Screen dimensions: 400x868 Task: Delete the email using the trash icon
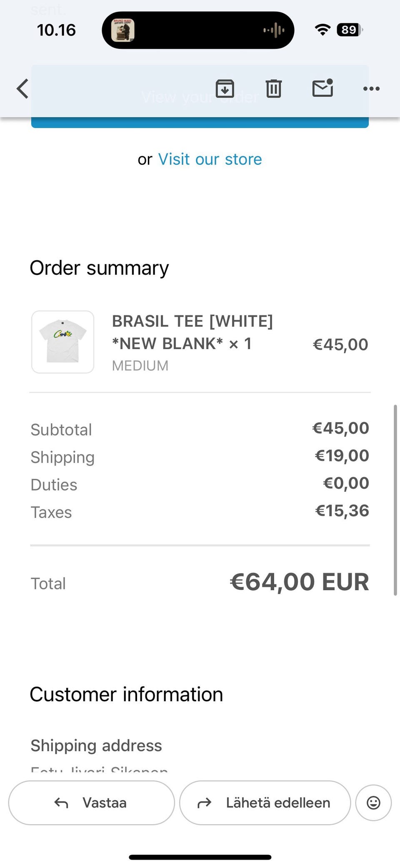pos(274,88)
